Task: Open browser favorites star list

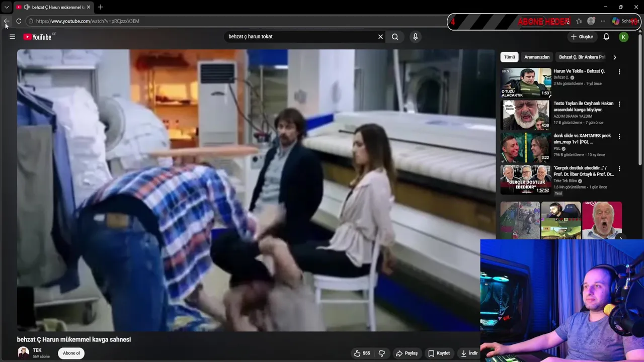Action: pos(579,21)
